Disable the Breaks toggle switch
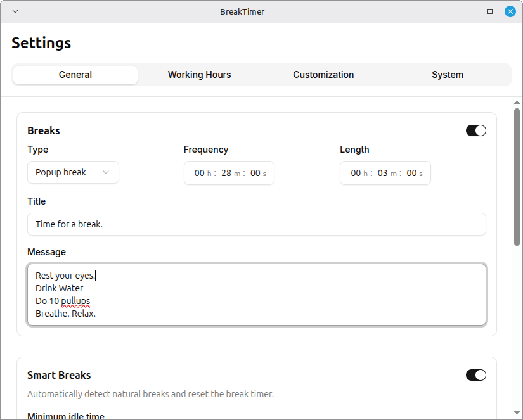Screen dimensions: 523x420 tap(475, 130)
